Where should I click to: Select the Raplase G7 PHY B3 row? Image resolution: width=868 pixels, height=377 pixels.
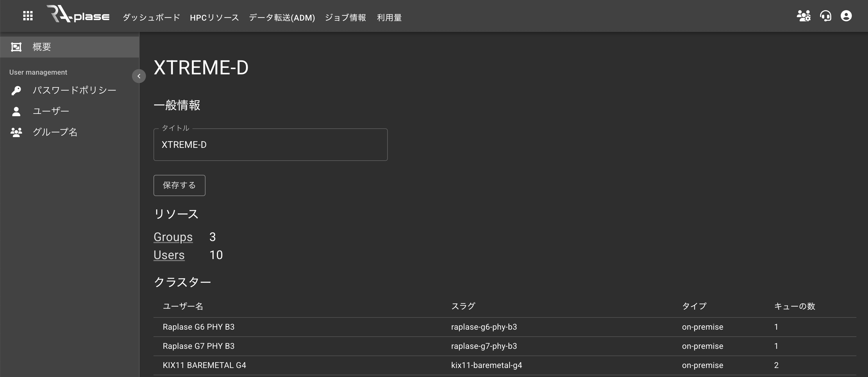tap(505, 346)
